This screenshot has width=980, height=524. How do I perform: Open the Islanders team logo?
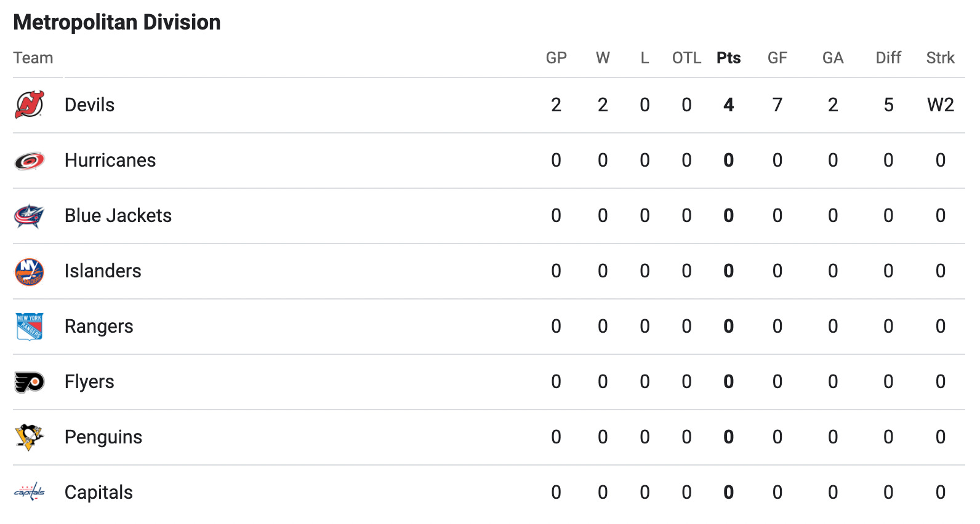[x=30, y=271]
